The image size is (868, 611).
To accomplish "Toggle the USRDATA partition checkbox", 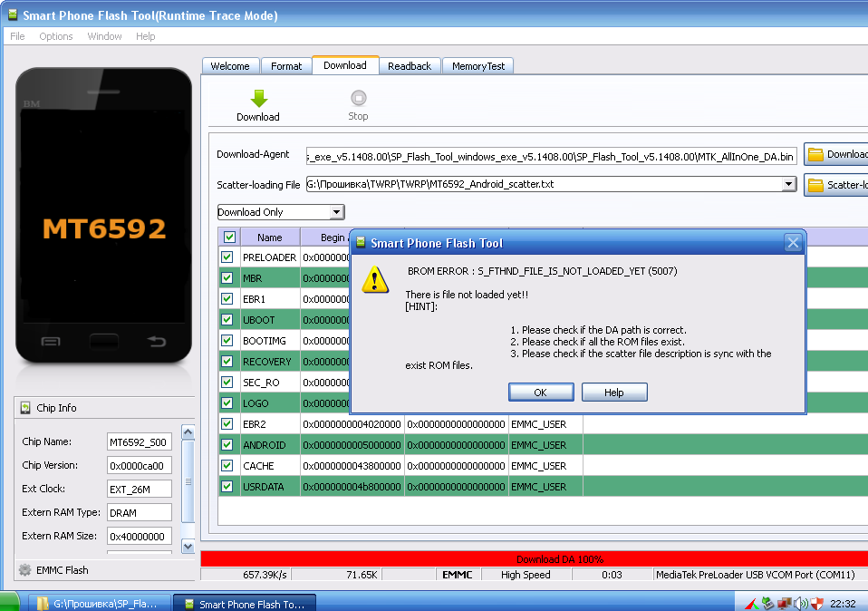I will [227, 487].
